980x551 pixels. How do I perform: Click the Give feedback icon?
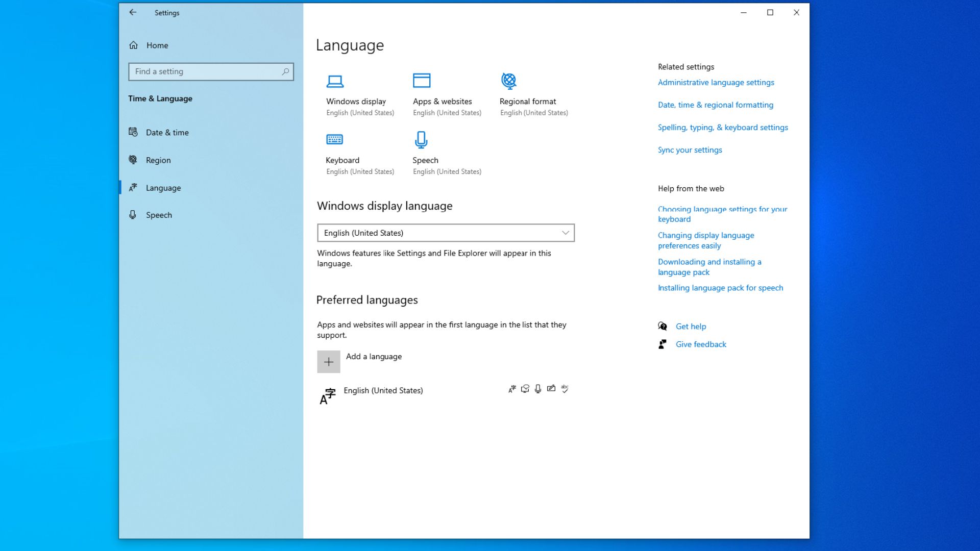point(662,344)
